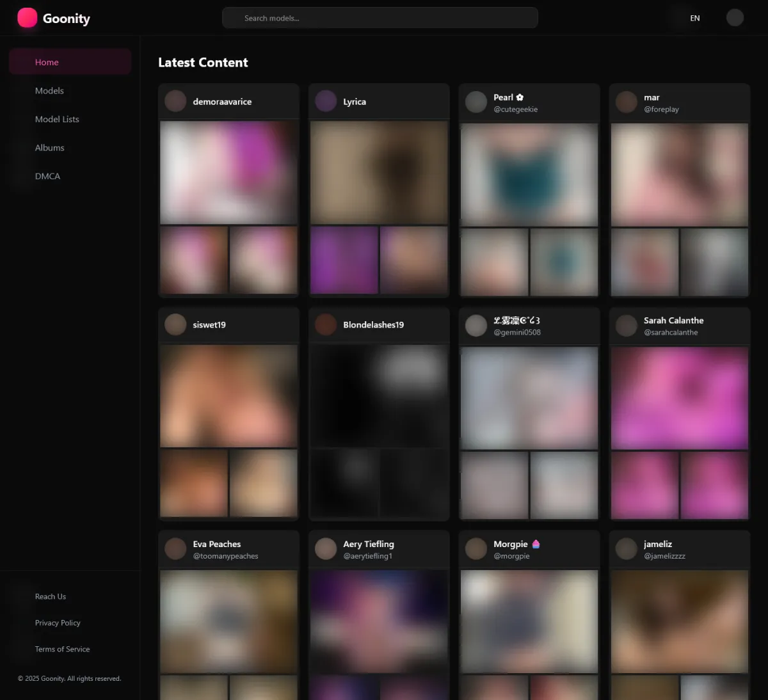Click siswet19's profile avatar

(175, 324)
